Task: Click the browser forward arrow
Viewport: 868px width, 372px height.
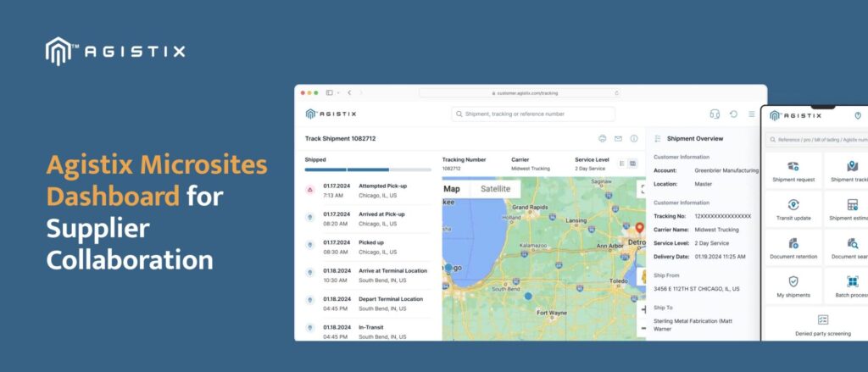Action: [361, 93]
